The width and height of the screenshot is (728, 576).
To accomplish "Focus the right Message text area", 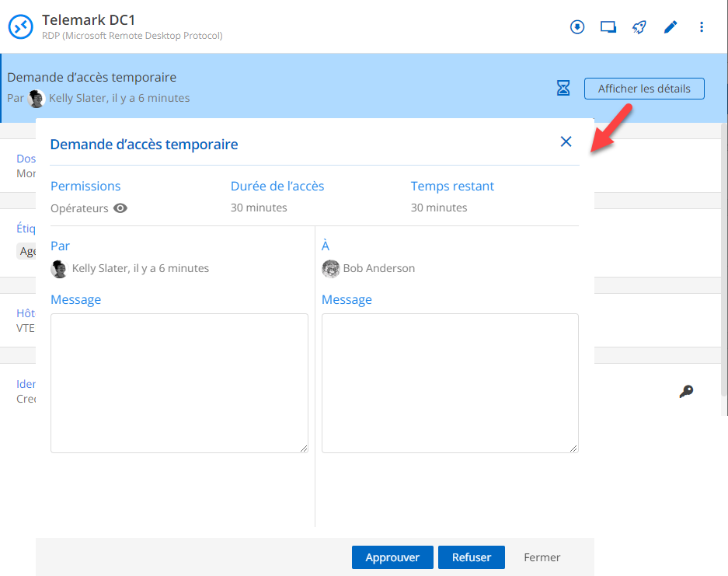I will click(x=450, y=382).
